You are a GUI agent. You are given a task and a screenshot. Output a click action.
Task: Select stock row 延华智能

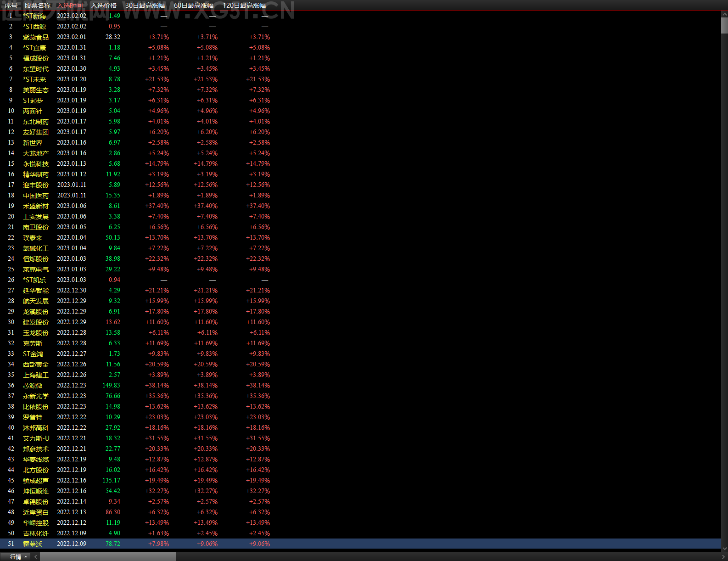360,290
